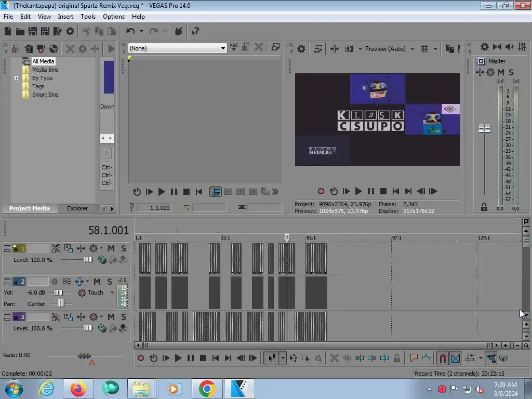Image resolution: width=532 pixels, height=399 pixels.
Task: Copy snapshot to clipboard in preview window
Action: click(x=449, y=49)
